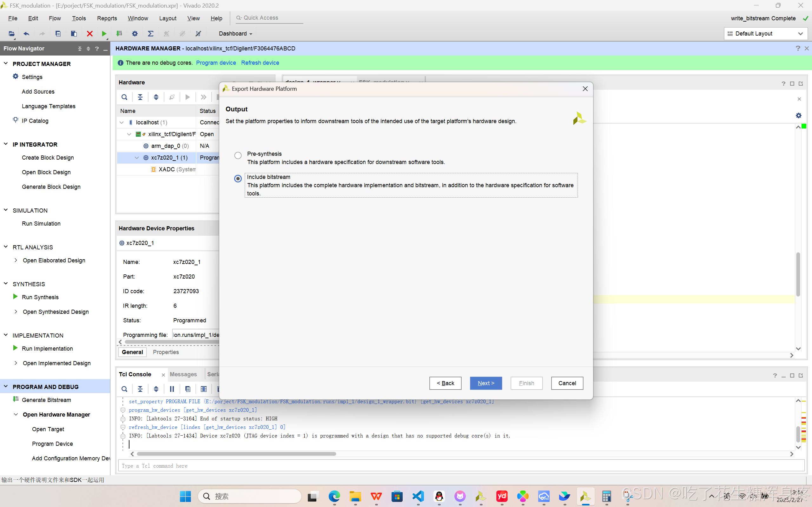Open File Explorer from the taskbar
The image size is (812, 507).
coord(355,496)
